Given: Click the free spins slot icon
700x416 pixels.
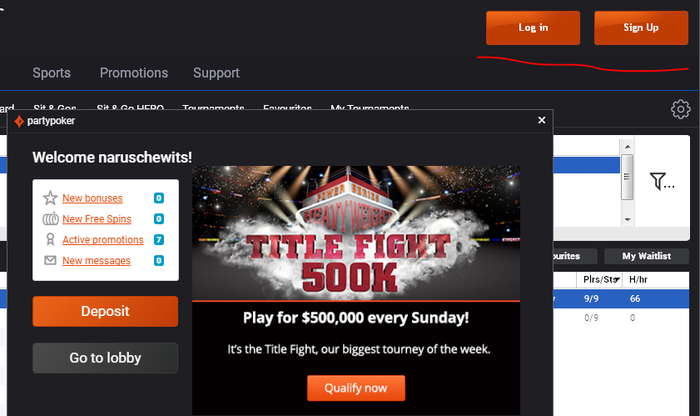Looking at the screenshot, I should (50, 219).
